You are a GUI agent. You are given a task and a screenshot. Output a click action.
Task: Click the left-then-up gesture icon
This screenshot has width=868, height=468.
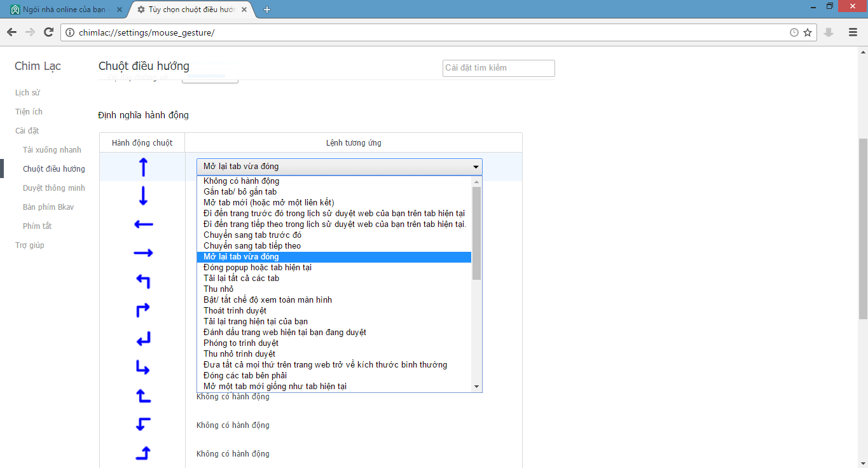click(x=143, y=396)
